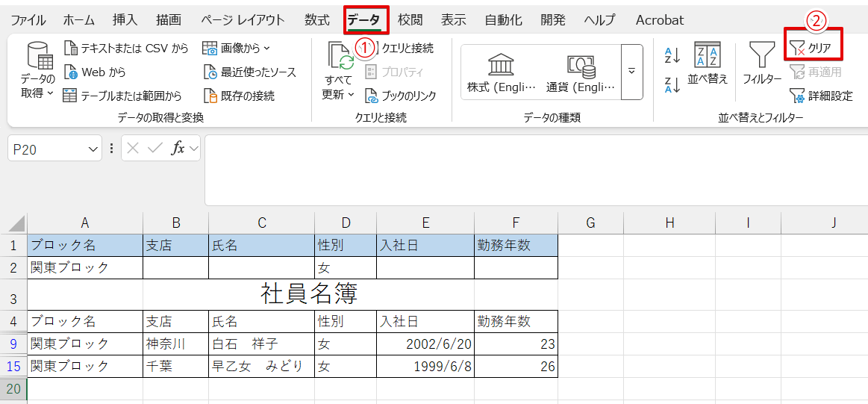The image size is (868, 404).
Task: Toggle the フィルター funnel button
Action: coord(762,63)
